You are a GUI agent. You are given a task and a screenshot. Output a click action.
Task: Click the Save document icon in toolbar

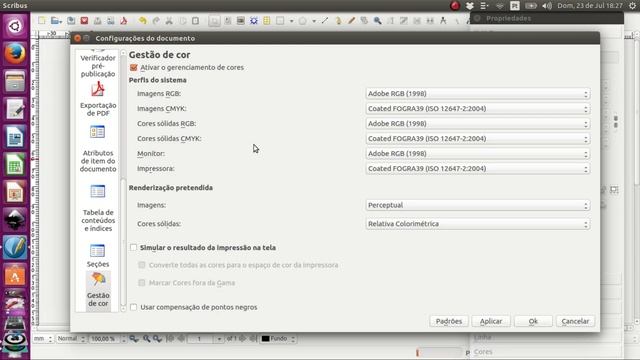coord(71,20)
